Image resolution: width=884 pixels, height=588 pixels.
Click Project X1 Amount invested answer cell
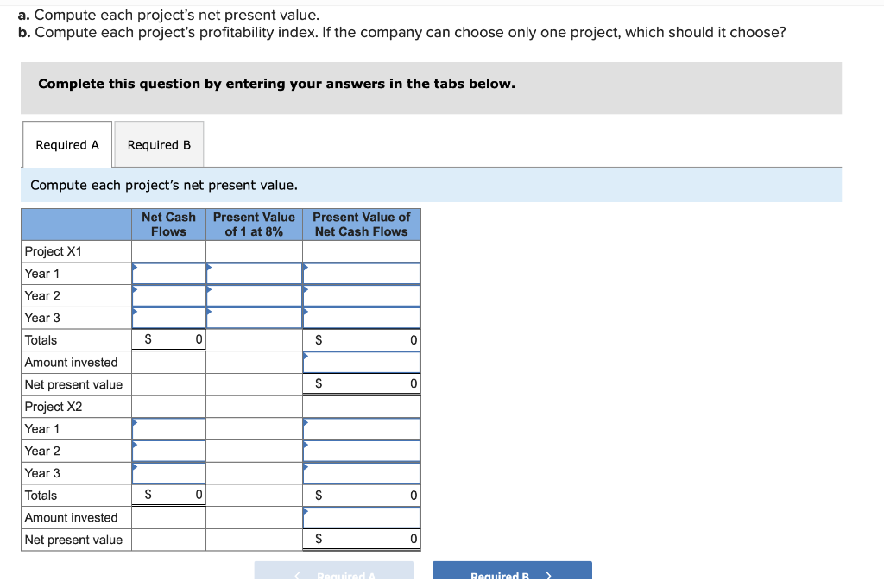361,362
